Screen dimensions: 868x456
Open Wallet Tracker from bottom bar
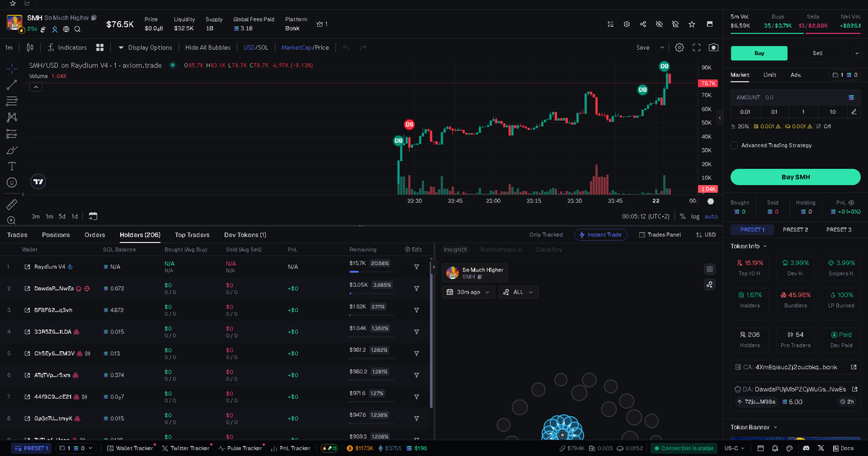(129, 448)
